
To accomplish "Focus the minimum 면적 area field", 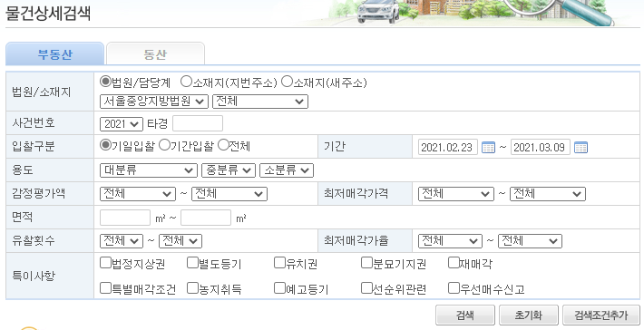I will (125, 218).
